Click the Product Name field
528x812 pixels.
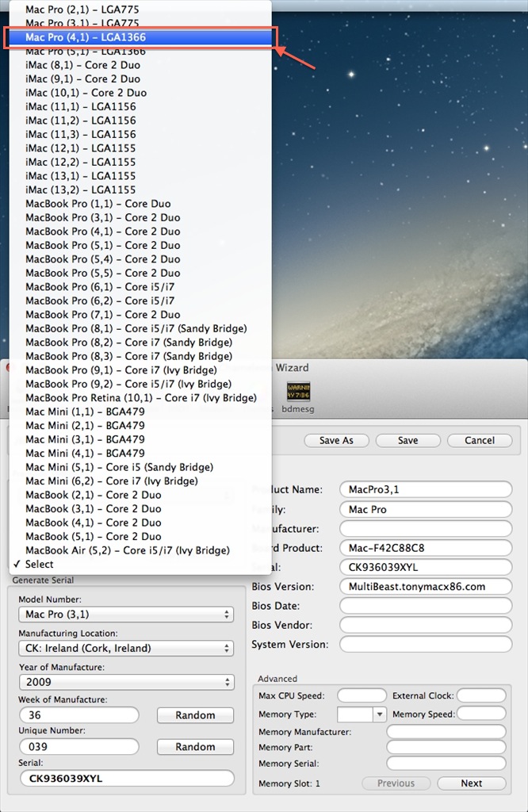tap(426, 489)
